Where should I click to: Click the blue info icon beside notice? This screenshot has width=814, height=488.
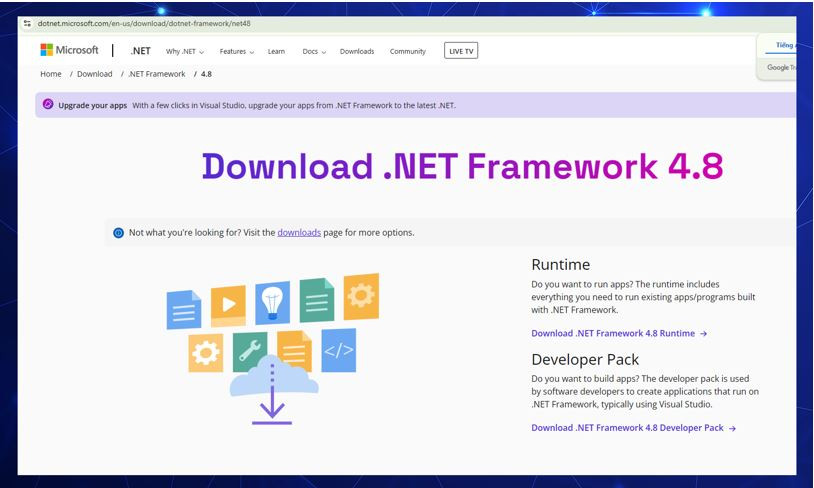(118, 233)
